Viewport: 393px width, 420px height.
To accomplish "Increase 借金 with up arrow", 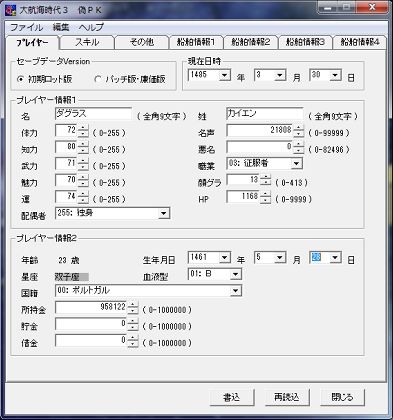I will coord(133,338).
